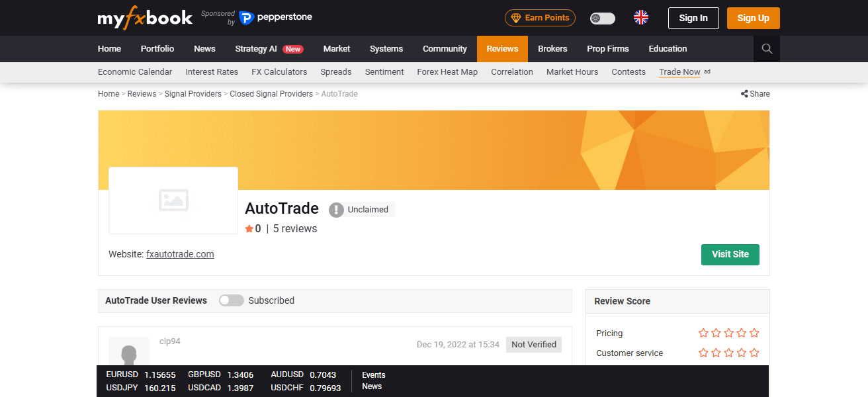
Task: Open the Pepperstone sponsor logo
Action: coord(275,18)
